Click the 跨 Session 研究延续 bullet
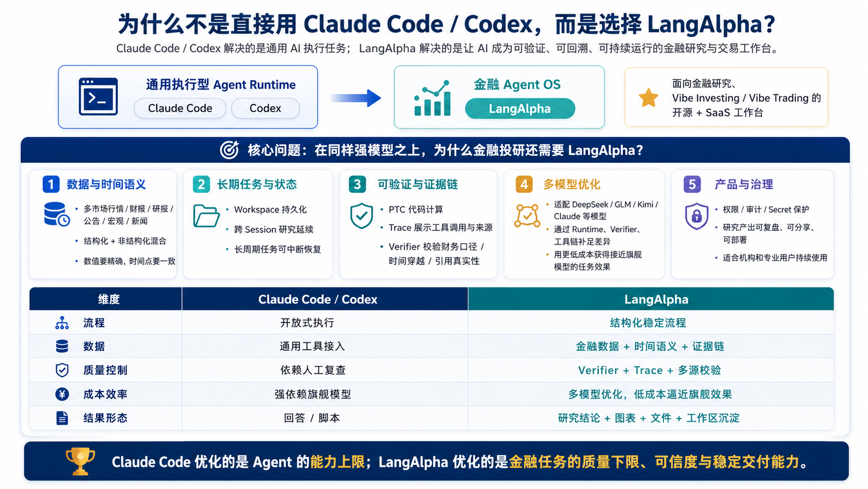 click(274, 229)
